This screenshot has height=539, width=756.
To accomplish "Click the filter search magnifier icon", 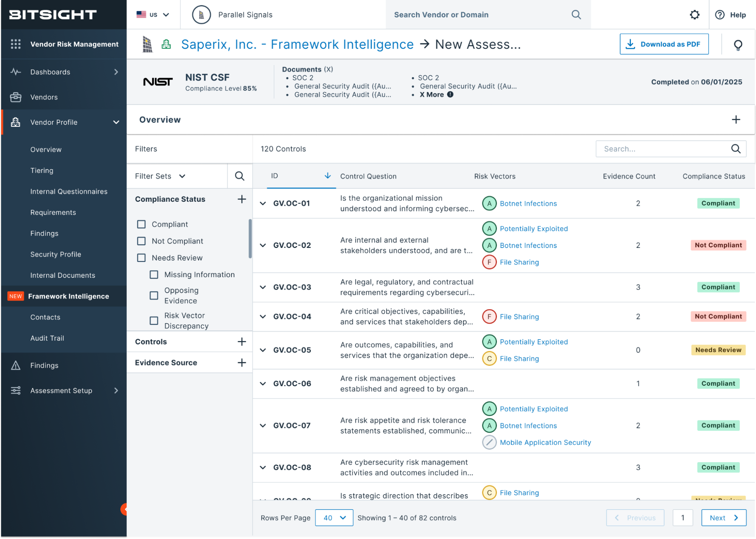I will (239, 176).
